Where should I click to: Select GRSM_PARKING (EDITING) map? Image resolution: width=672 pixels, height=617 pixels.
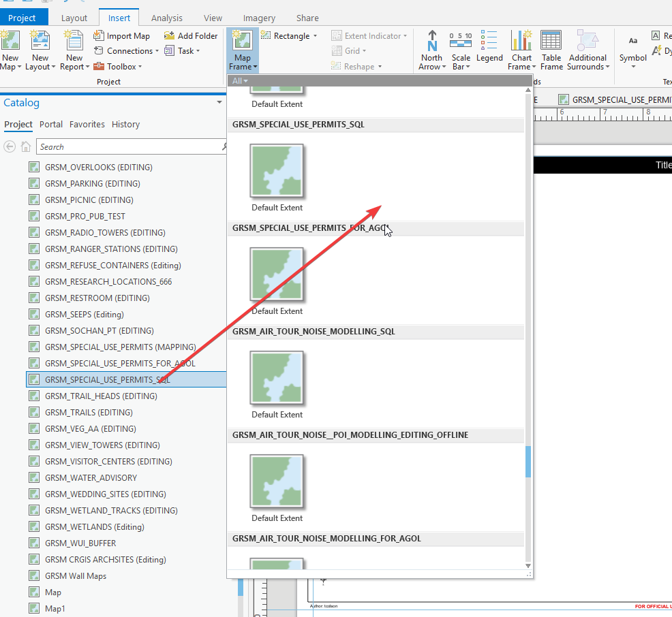point(93,184)
